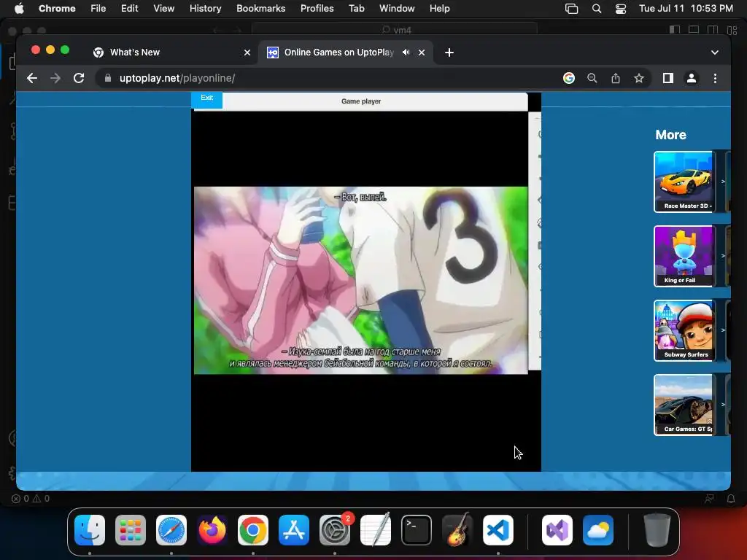
Task: Close the Online Games on UptoPlay tab
Action: click(x=422, y=52)
